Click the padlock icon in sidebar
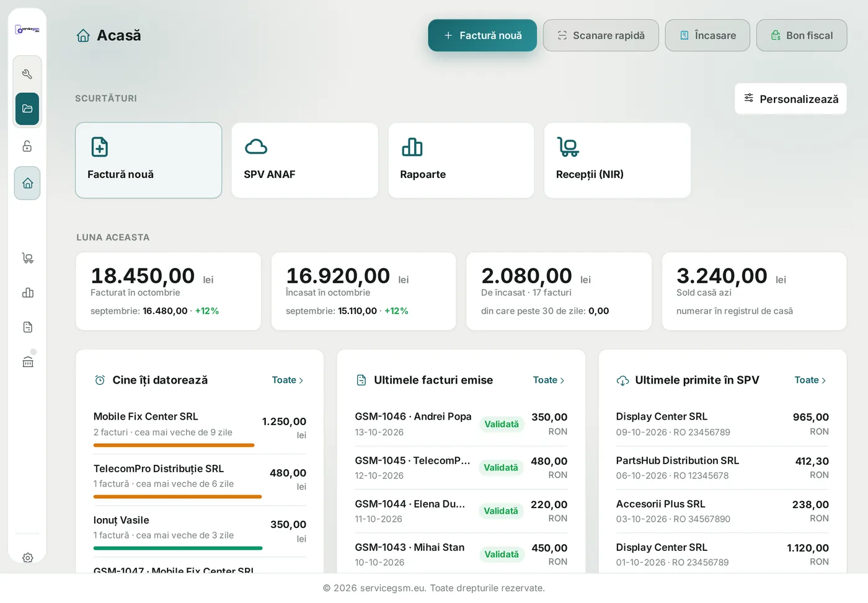The image size is (868, 603). [x=27, y=146]
